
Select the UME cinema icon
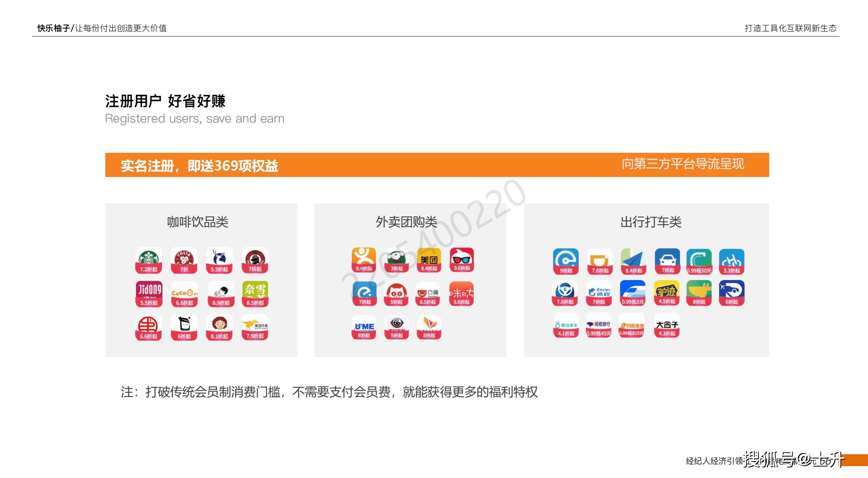pos(364,327)
